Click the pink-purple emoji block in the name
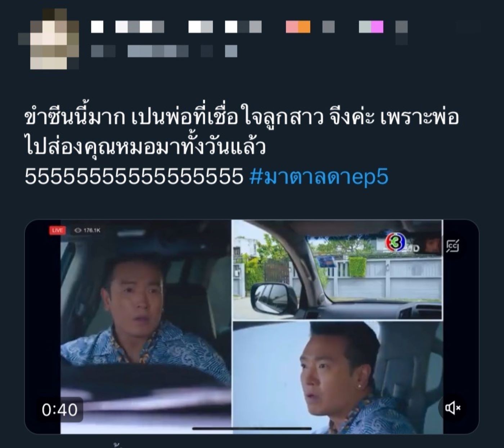 pyautogui.click(x=371, y=27)
